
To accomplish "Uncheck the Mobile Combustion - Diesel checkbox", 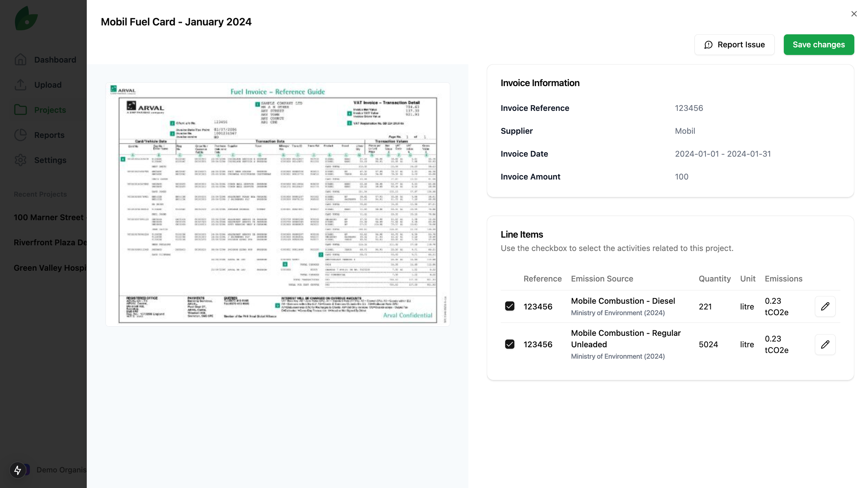I will point(510,306).
